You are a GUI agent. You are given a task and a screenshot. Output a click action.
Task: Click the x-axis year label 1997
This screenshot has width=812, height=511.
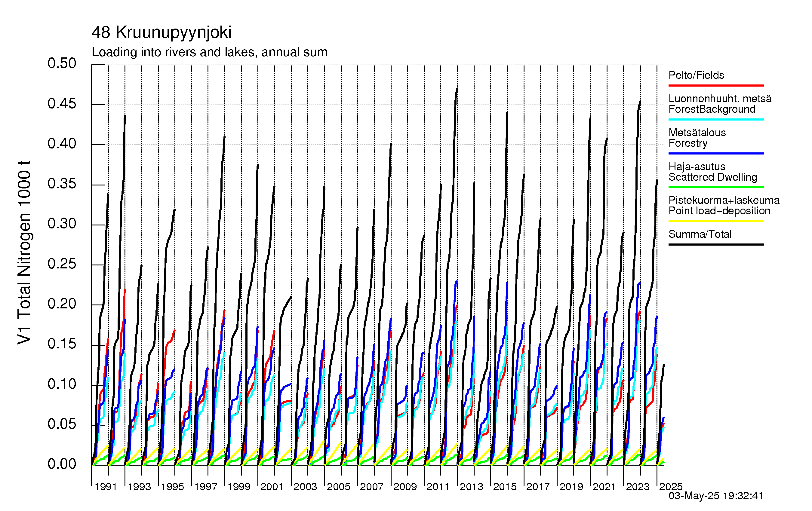coord(206,487)
